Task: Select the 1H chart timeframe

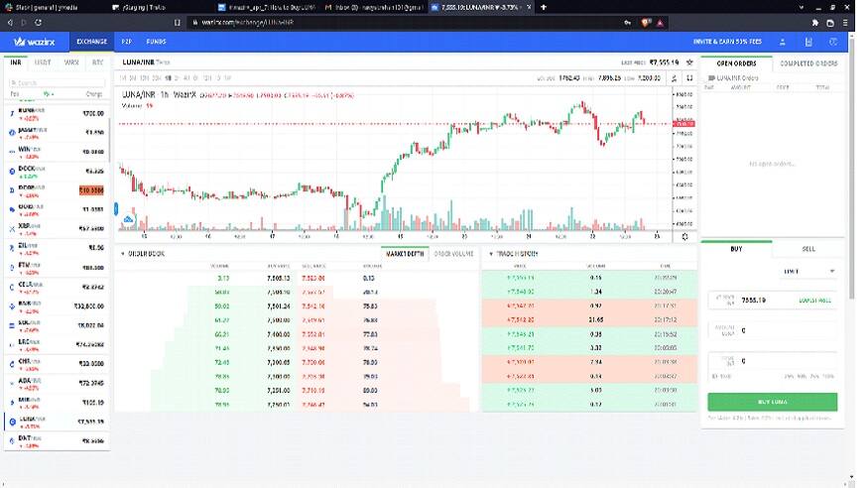Action: click(169, 78)
